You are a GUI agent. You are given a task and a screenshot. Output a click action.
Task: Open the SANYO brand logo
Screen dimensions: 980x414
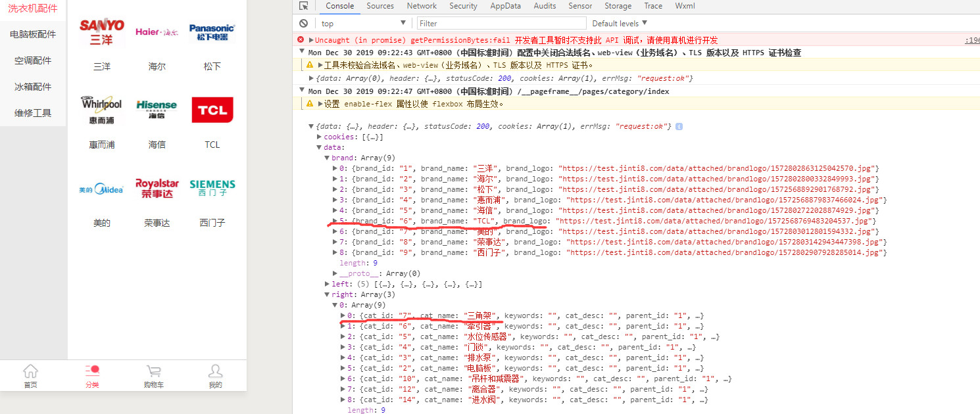tap(102, 32)
